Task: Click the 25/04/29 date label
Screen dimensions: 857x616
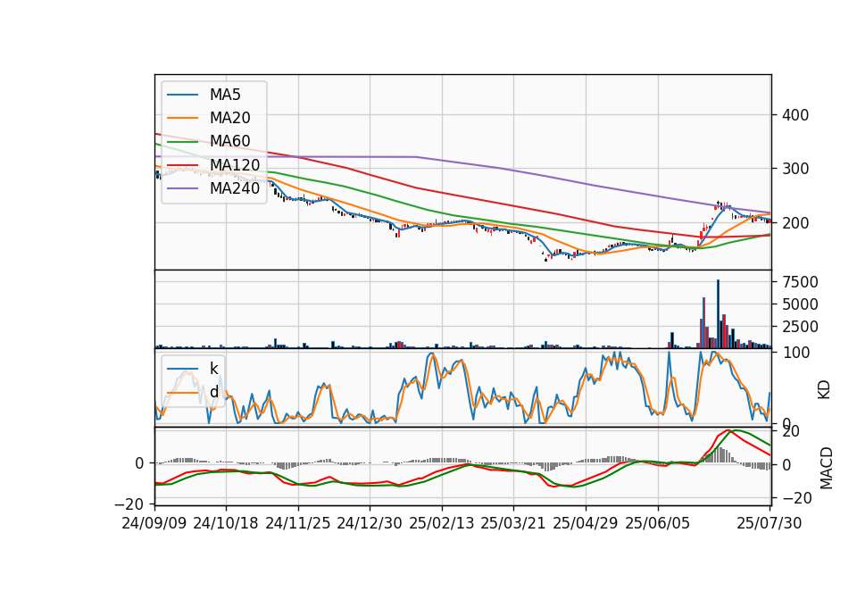Action: point(586,523)
